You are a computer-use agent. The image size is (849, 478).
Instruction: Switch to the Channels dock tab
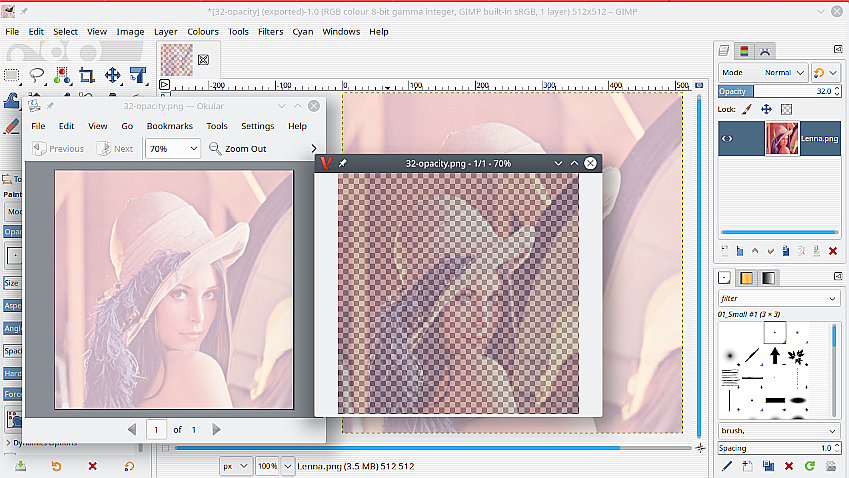click(x=744, y=51)
